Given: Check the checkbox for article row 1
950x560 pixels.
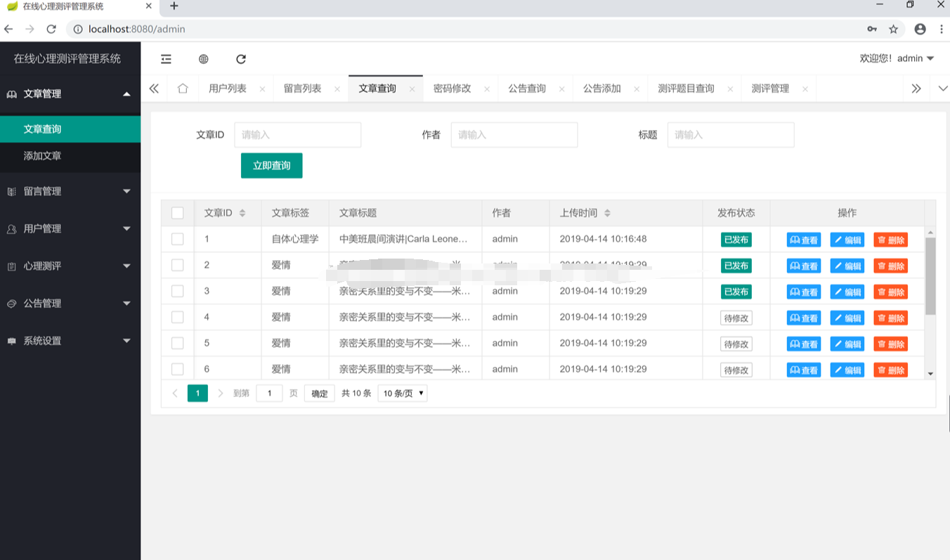Looking at the screenshot, I should click(x=178, y=239).
